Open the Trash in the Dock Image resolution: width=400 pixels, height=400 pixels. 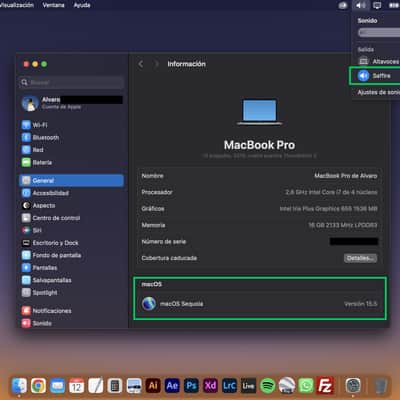380,386
